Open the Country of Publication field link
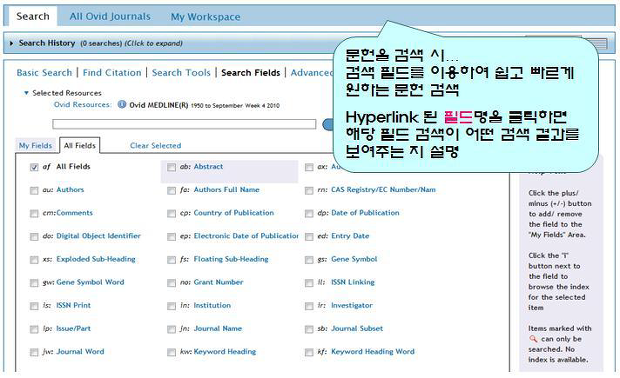Viewport: 620px width, 378px height. [x=234, y=213]
